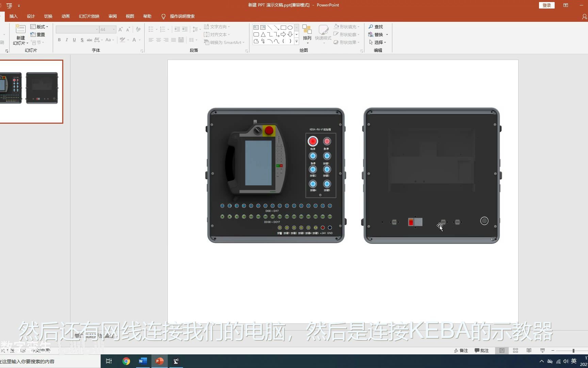
Task: Switch to reading view
Action: (x=529, y=351)
